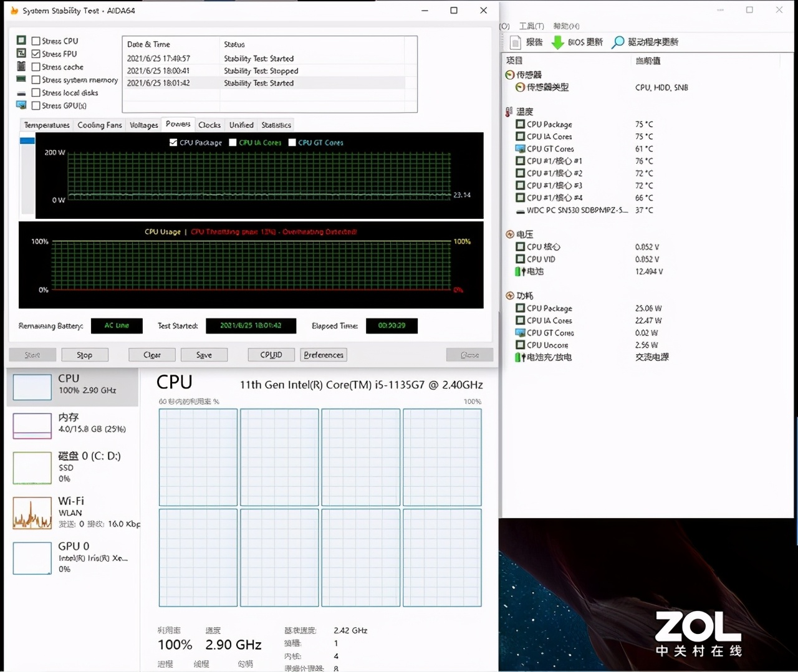798x672 pixels.
Task: Show the Statistics tab
Action: (276, 125)
